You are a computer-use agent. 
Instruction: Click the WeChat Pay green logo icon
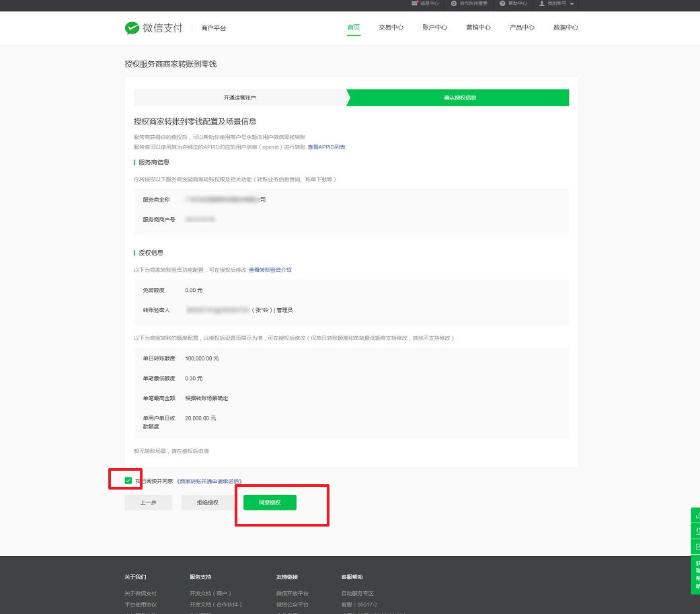(x=132, y=28)
